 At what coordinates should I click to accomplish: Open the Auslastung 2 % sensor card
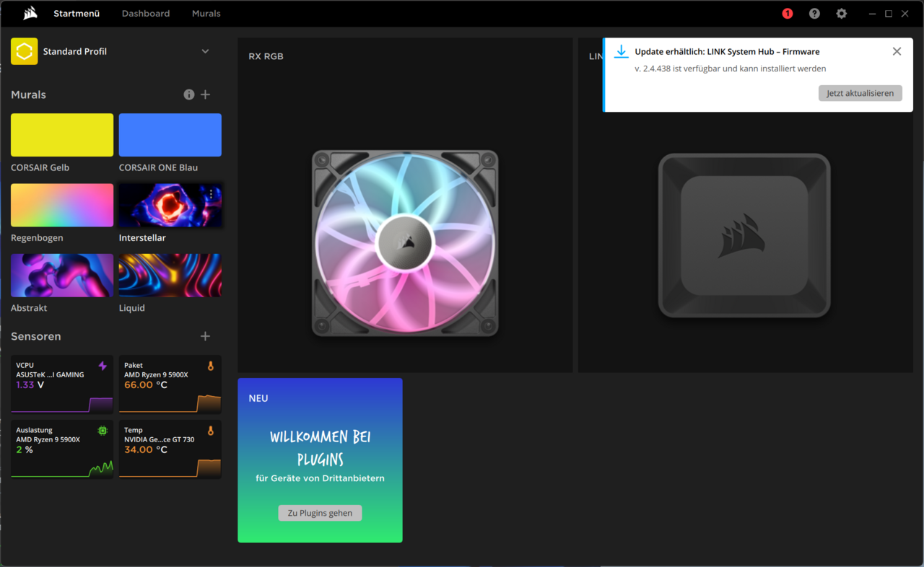[x=62, y=449]
